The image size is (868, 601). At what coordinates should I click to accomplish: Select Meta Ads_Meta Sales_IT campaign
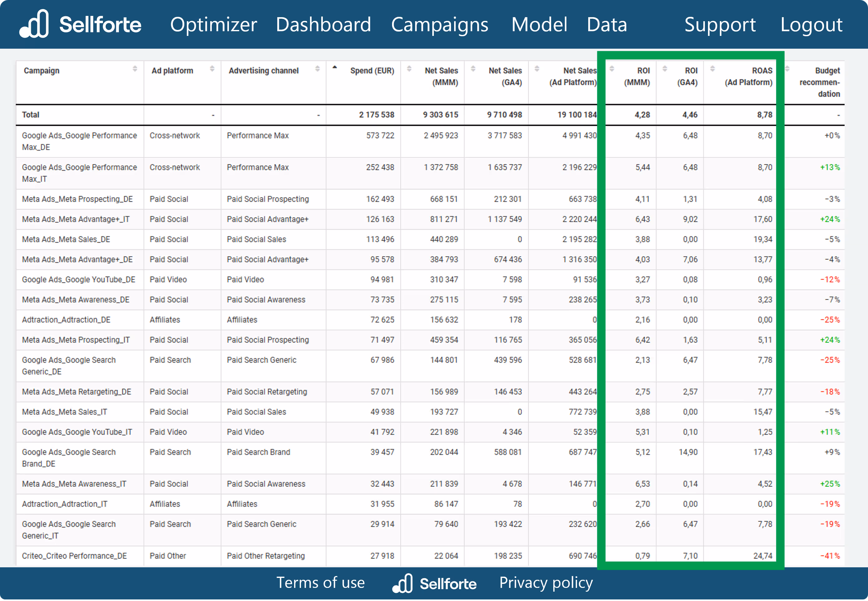[64, 412]
